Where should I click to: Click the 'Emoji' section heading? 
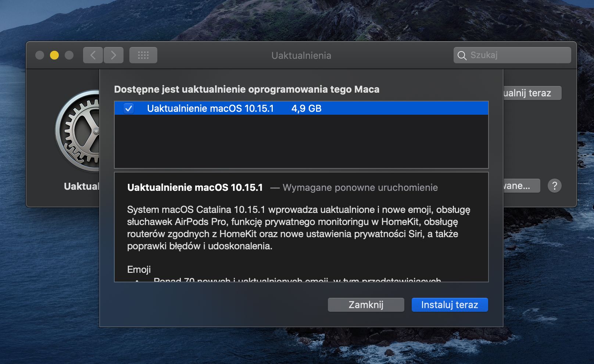(139, 270)
